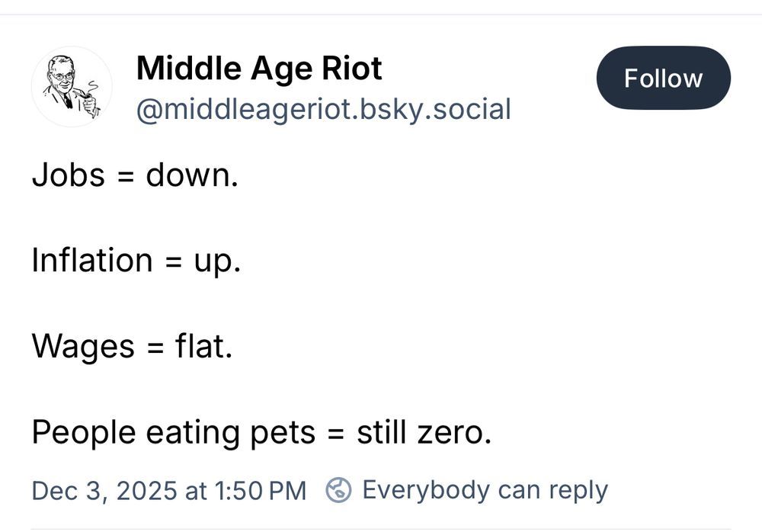
Task: Open the @middleageriot.bsky.social handle link
Action: [x=323, y=109]
